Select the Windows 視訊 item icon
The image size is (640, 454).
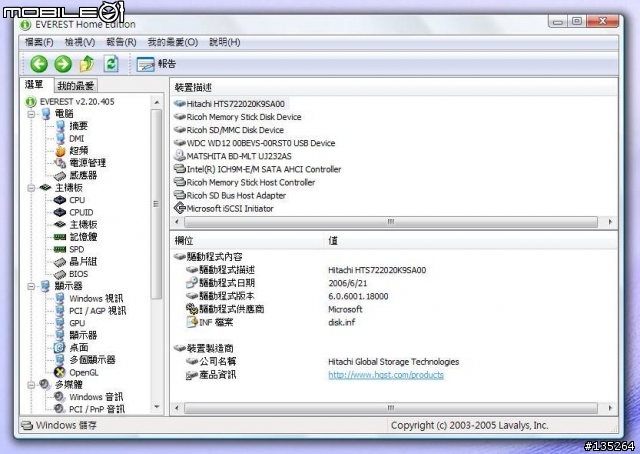point(60,298)
